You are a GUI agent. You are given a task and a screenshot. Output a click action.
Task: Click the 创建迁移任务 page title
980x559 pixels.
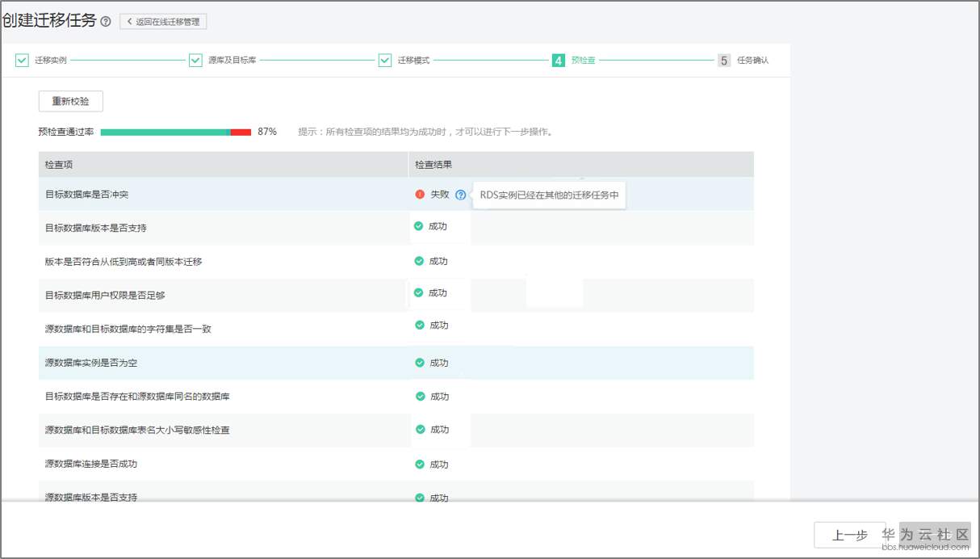tap(49, 21)
